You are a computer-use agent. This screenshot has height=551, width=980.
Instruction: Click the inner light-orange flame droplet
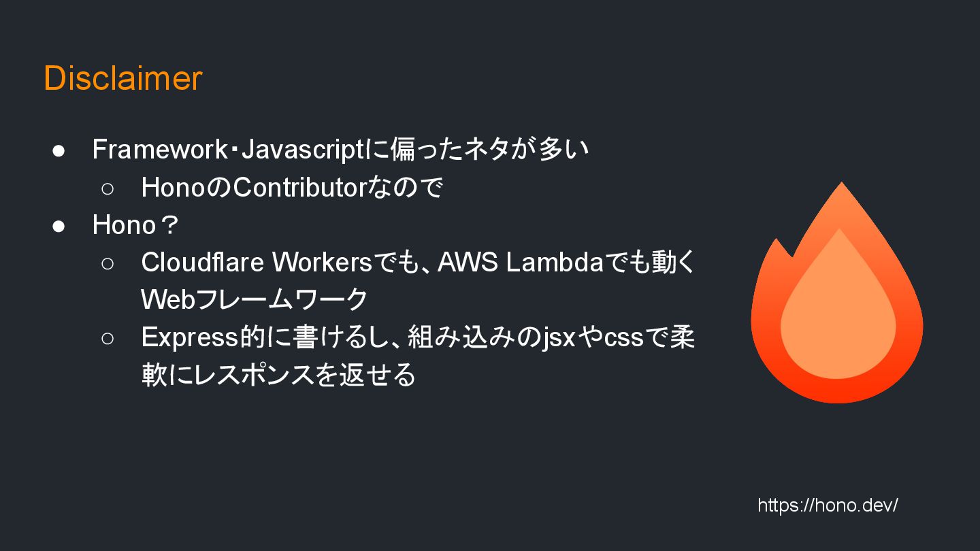pos(838,306)
